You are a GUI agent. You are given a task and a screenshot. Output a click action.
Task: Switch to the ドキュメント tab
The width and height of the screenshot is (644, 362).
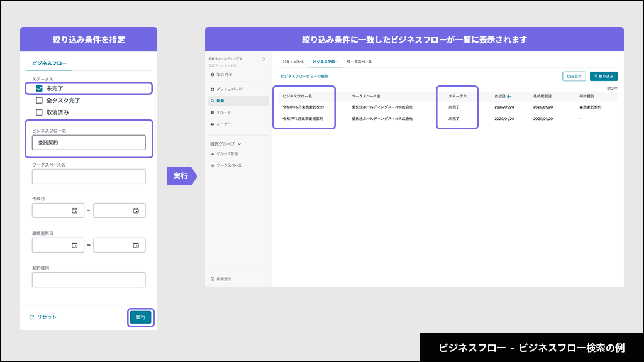293,62
